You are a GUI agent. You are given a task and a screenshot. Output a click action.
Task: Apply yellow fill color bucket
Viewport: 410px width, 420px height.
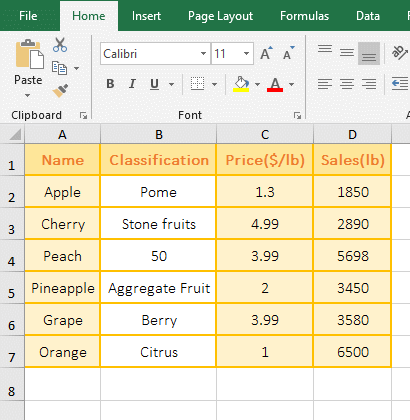pyautogui.click(x=241, y=84)
